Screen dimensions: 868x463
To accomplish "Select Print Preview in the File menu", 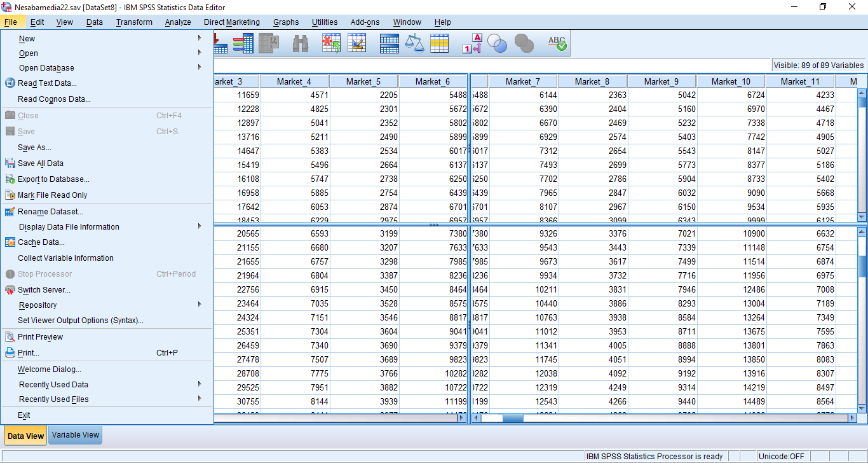I will (x=40, y=337).
